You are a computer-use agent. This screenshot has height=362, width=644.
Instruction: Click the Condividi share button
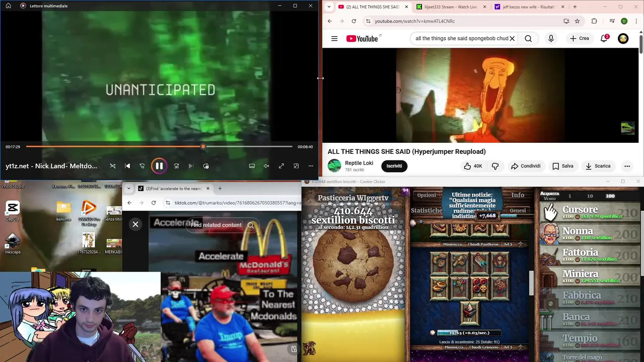(x=525, y=166)
